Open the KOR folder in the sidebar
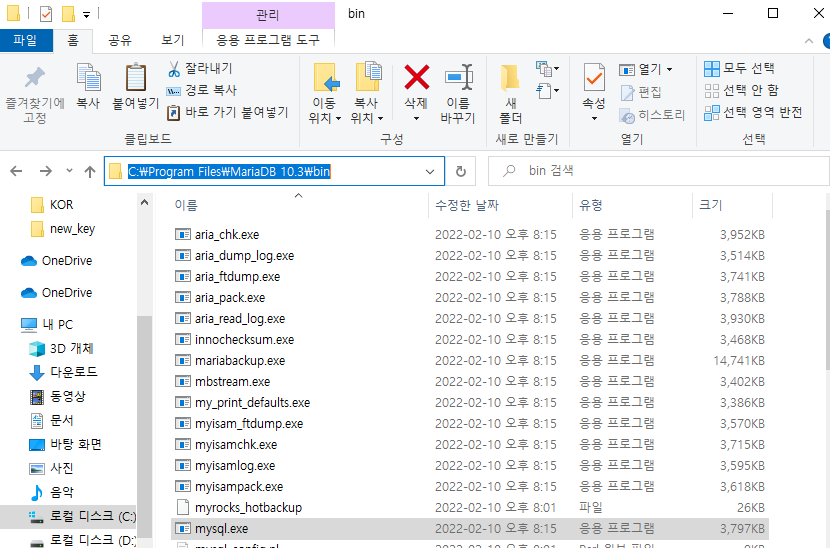This screenshot has height=548, width=830. 52,205
